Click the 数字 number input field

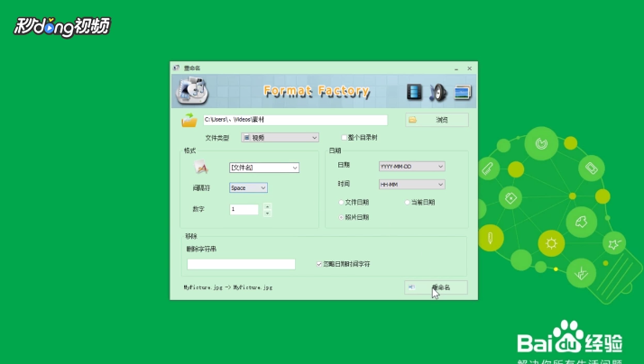coord(244,209)
